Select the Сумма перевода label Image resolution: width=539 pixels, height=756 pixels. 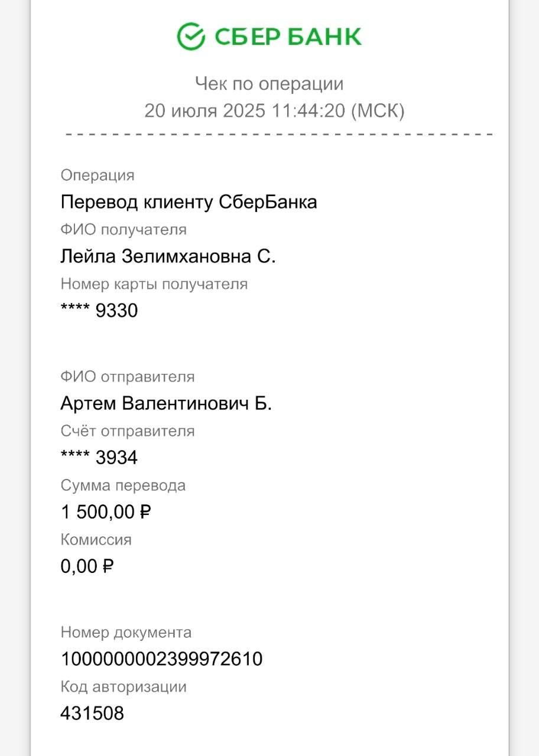tap(123, 486)
